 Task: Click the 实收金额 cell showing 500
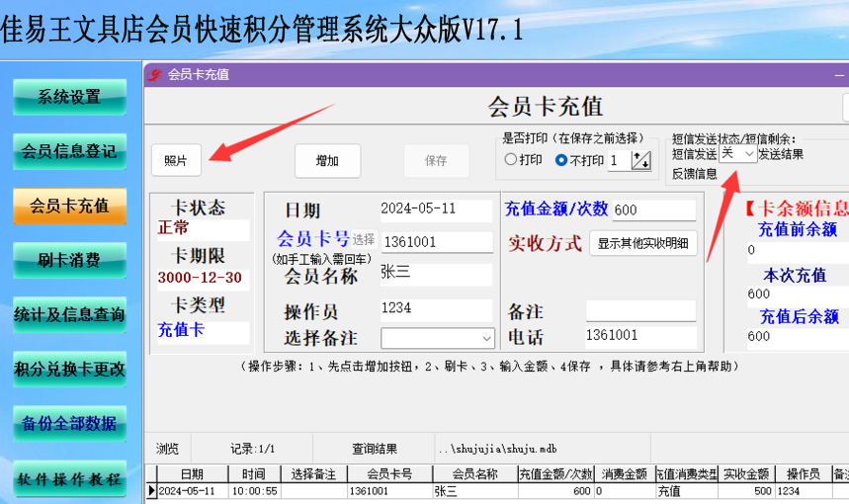point(746,491)
